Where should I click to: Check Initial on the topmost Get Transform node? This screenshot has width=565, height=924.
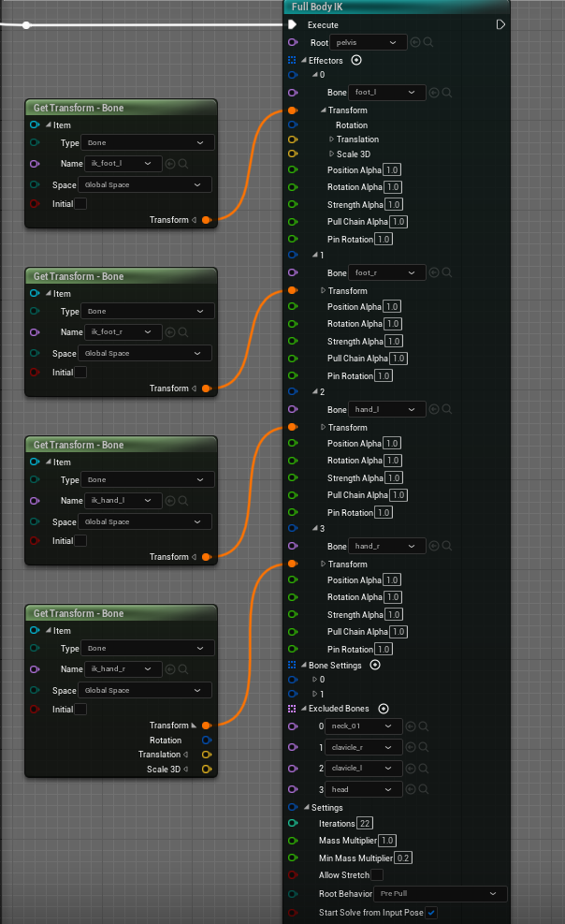pos(80,203)
